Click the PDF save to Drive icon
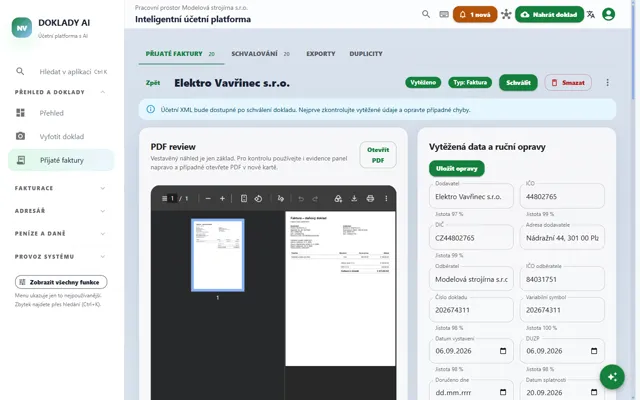 click(x=338, y=198)
